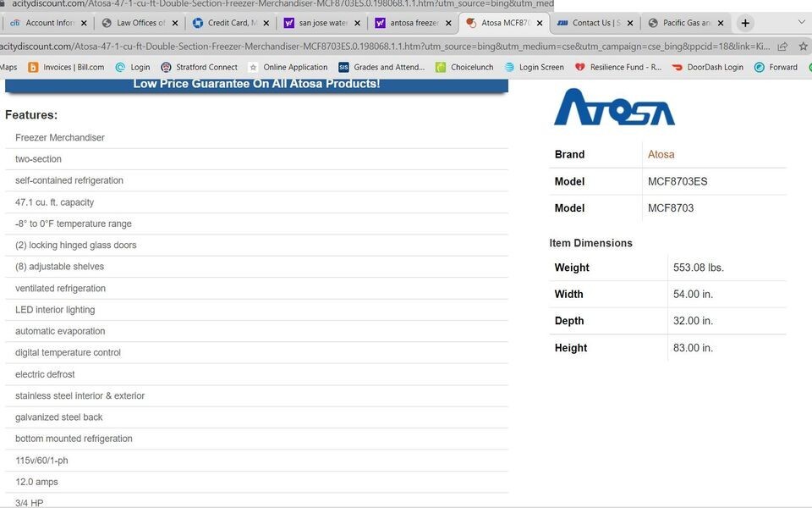Click the Online Application star icon

(253, 67)
